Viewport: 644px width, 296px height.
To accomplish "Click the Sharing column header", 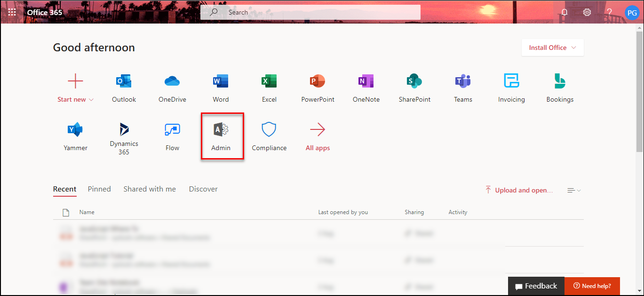I will pos(414,212).
